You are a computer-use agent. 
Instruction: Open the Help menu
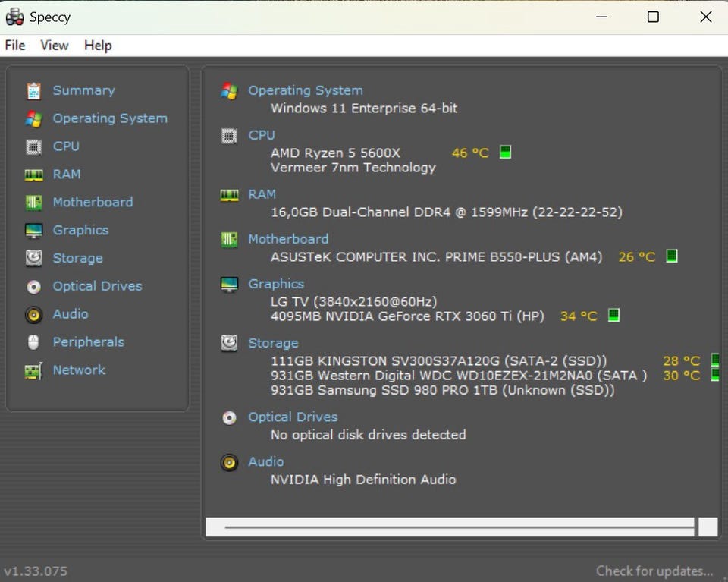[98, 46]
